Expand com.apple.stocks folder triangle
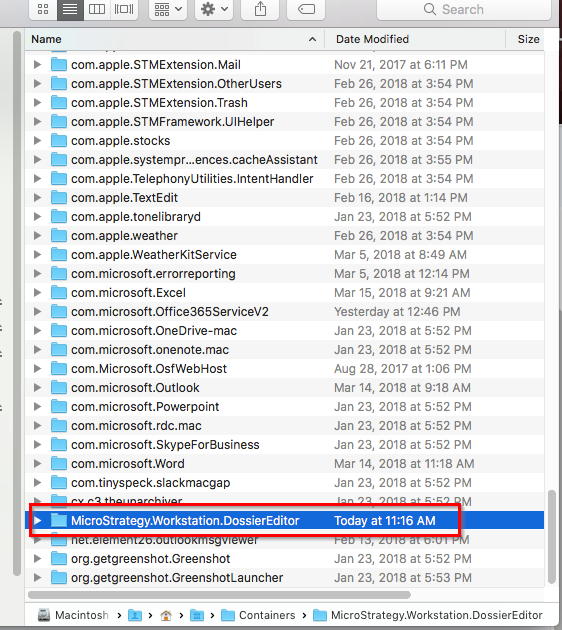This screenshot has height=630, width=562. pyautogui.click(x=37, y=141)
